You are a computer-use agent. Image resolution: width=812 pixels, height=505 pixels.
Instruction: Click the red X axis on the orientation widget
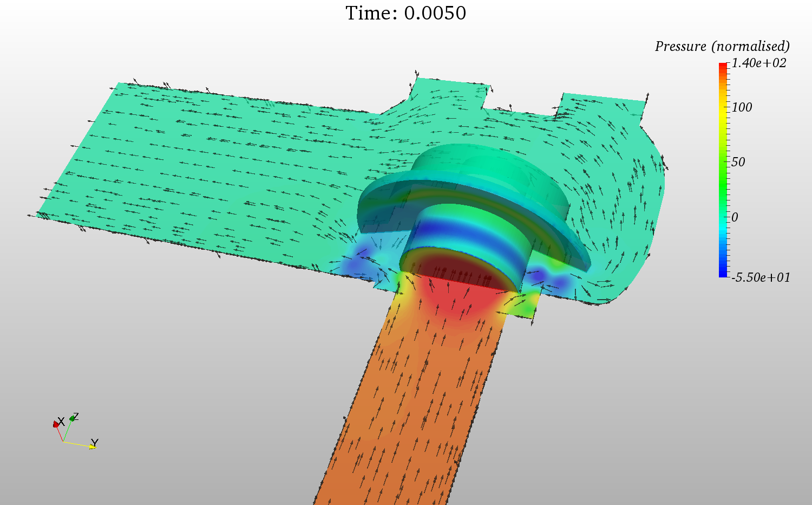pos(56,424)
